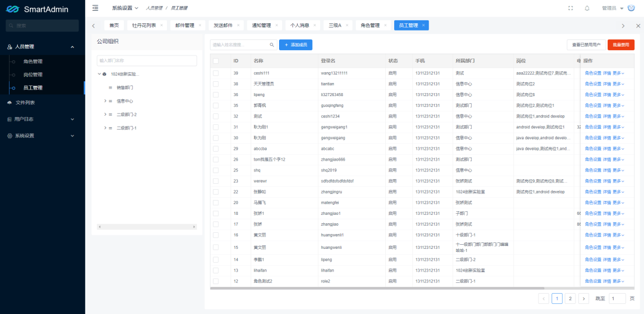
Task: Click the administrator avatar icon
Action: (631, 8)
